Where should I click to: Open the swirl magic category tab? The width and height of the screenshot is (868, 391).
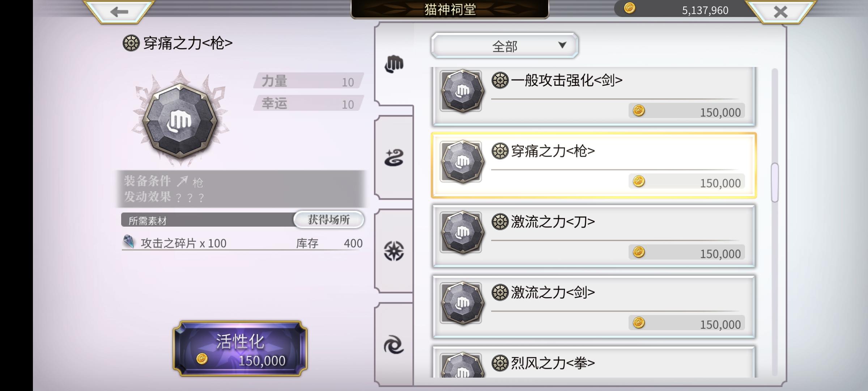394,158
